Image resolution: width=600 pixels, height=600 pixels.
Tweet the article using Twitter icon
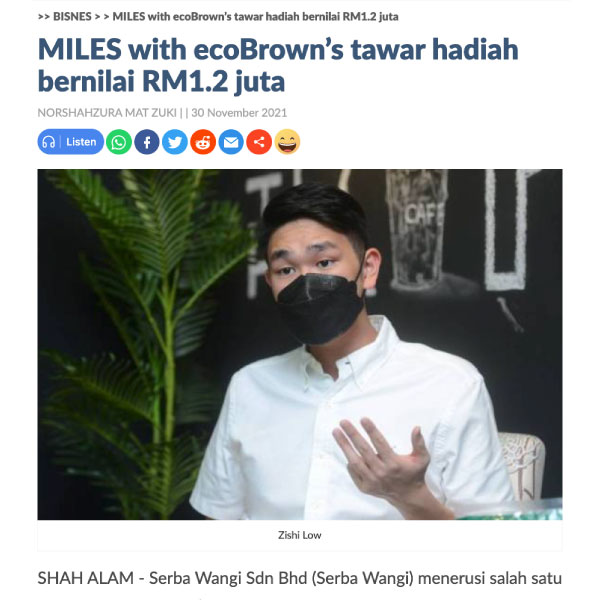tap(174, 142)
